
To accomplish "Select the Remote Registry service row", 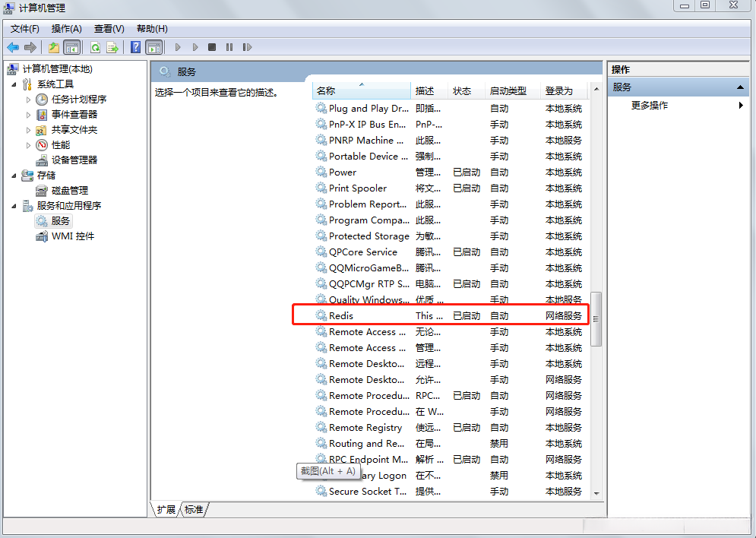I will point(451,427).
